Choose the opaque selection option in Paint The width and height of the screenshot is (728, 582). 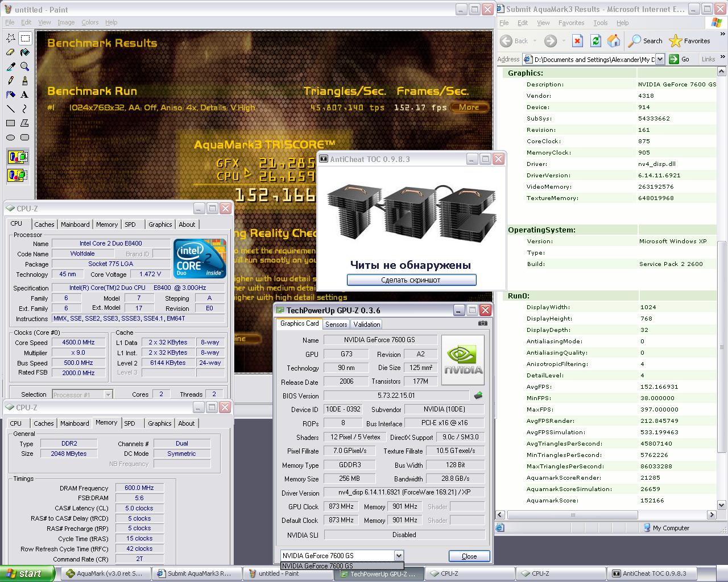pos(18,157)
